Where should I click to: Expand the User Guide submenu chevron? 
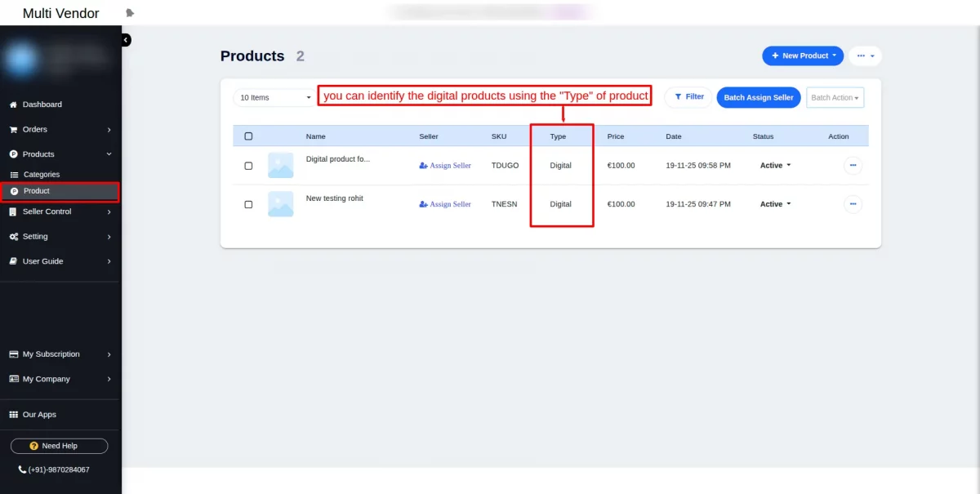point(109,261)
